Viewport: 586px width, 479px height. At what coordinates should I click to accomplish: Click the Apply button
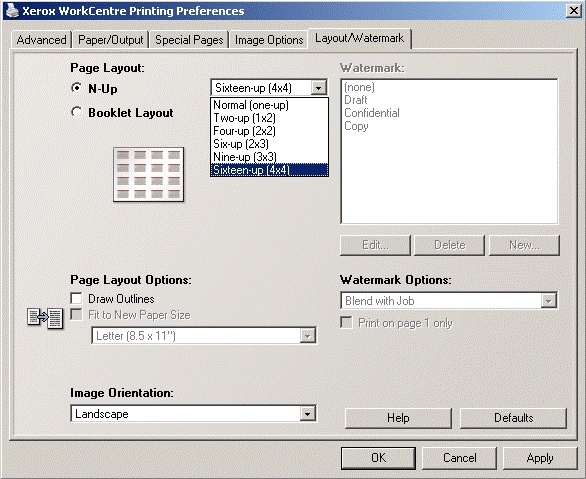pyautogui.click(x=540, y=458)
